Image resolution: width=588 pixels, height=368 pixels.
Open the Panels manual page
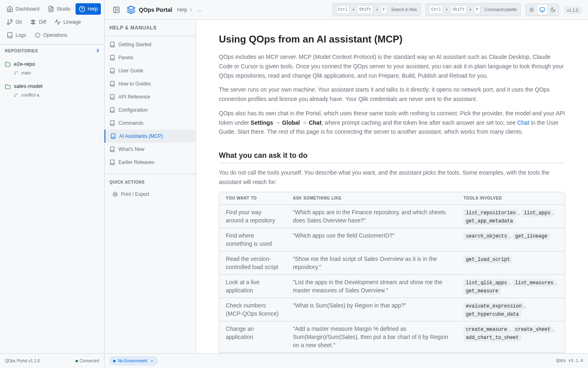(x=150, y=58)
